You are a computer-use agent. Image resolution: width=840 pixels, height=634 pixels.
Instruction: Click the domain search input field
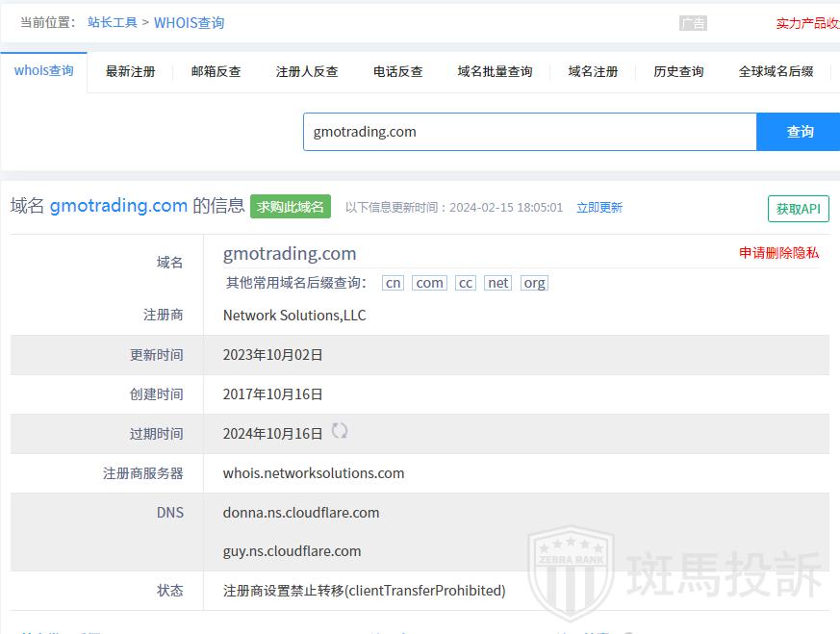(529, 132)
